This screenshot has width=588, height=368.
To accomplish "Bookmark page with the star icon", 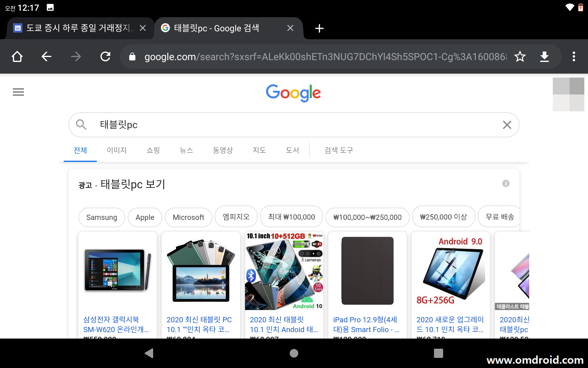I will [x=520, y=56].
